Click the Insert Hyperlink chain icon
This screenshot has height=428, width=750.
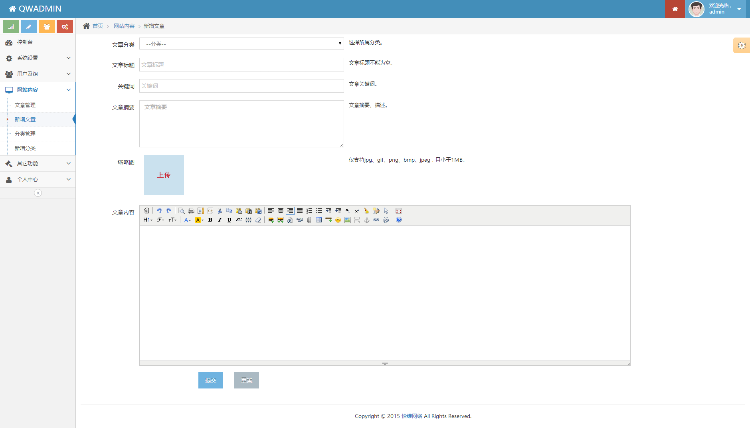376,220
